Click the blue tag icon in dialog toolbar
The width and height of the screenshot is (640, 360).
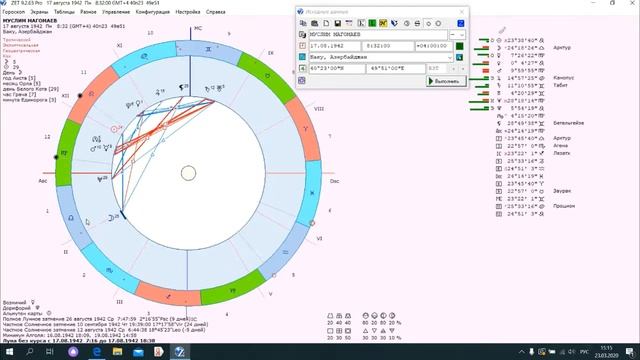pyautogui.click(x=394, y=24)
